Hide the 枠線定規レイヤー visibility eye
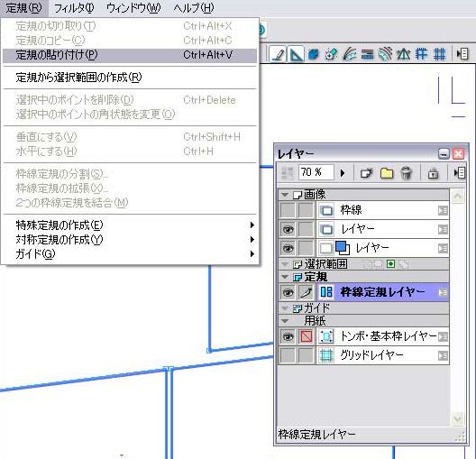Image resolution: width=476 pixels, height=459 pixels. point(288,293)
